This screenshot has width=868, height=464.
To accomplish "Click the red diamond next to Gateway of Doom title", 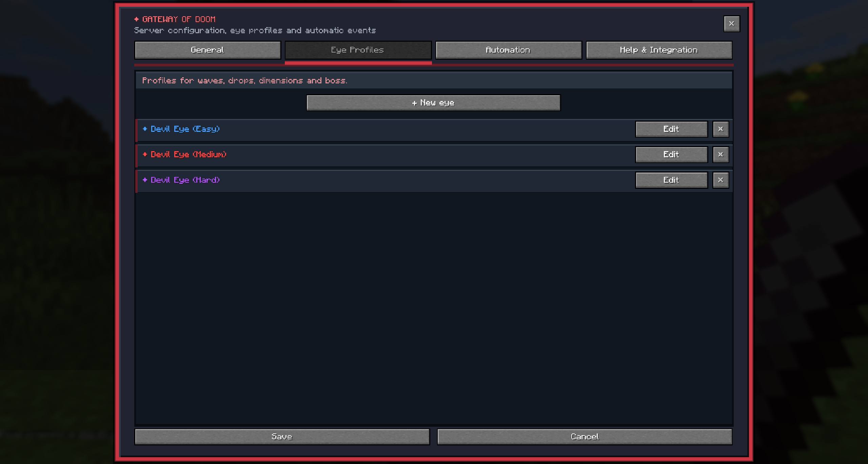I will coord(136,19).
